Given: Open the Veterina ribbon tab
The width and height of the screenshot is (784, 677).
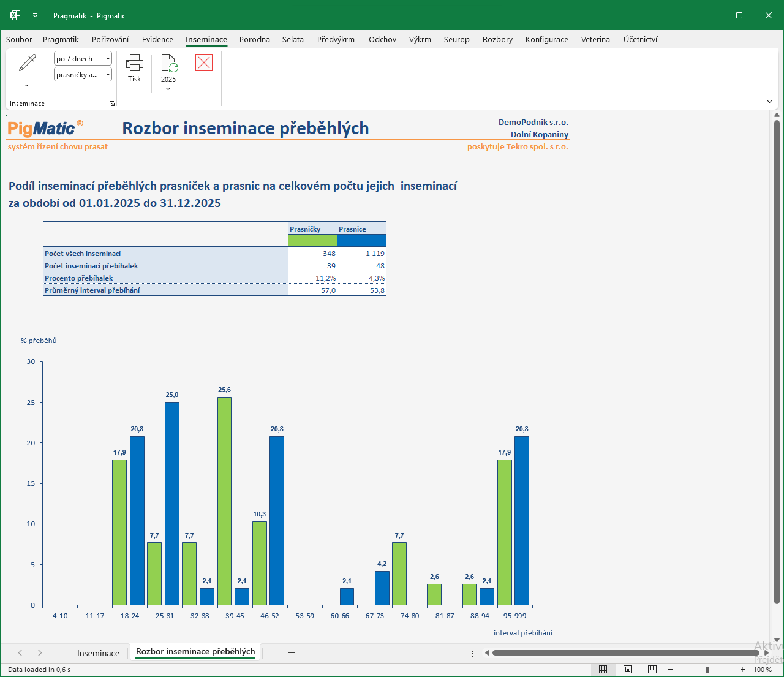Looking at the screenshot, I should tap(595, 39).
